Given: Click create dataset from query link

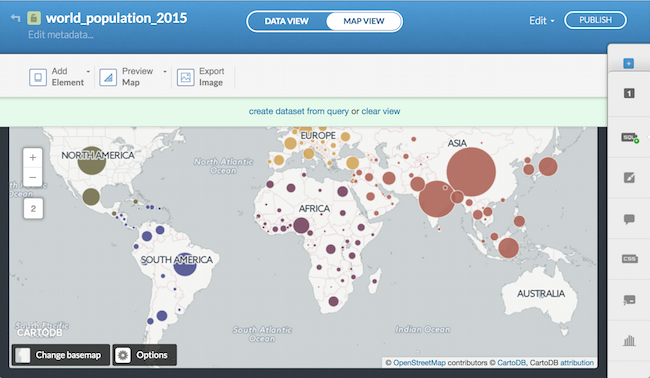Looking at the screenshot, I should pyautogui.click(x=298, y=111).
